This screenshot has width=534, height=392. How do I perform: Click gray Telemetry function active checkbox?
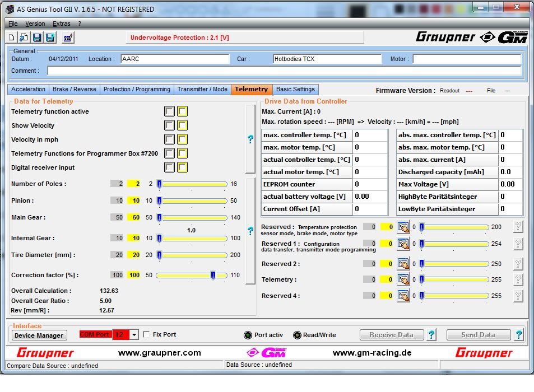[x=169, y=111]
